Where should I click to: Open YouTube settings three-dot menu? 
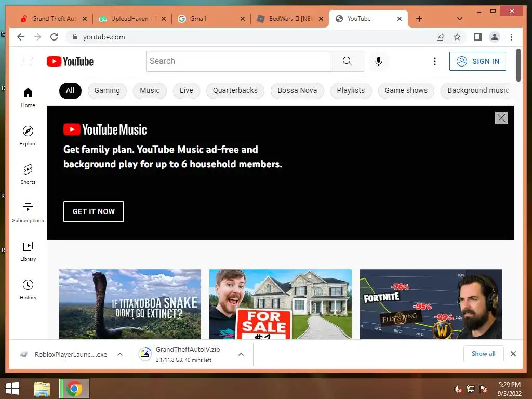click(435, 61)
